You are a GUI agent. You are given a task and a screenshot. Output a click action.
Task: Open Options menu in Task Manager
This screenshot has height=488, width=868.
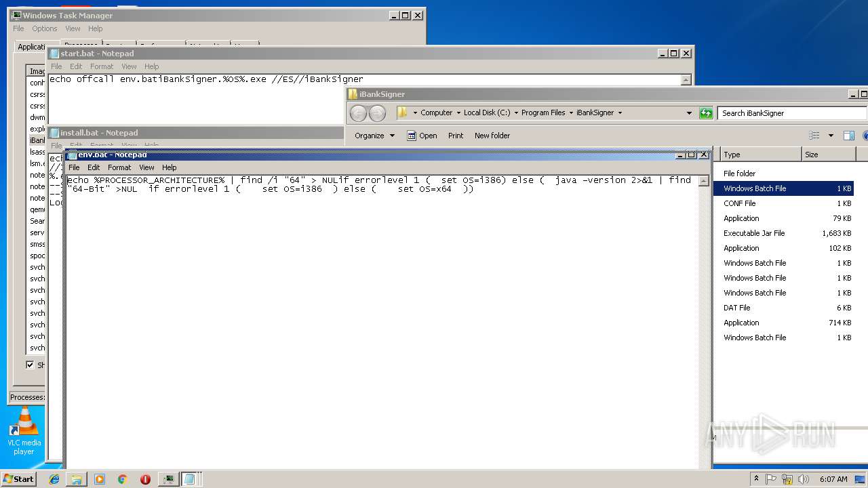[x=45, y=28]
